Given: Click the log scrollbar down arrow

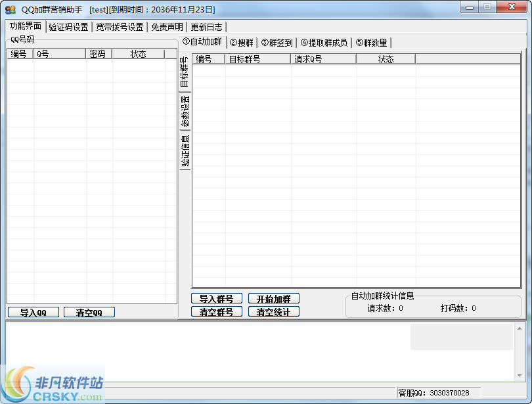Looking at the screenshot, I should [x=520, y=375].
